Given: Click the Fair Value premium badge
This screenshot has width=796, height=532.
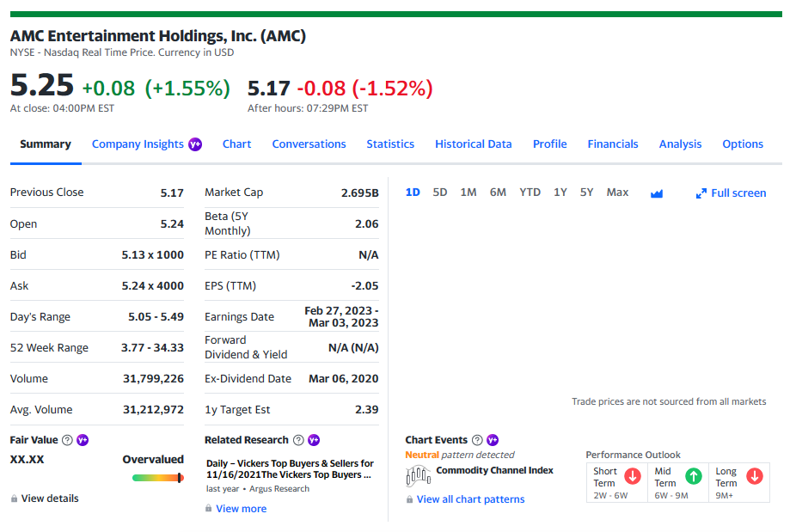Looking at the screenshot, I should tap(83, 440).
